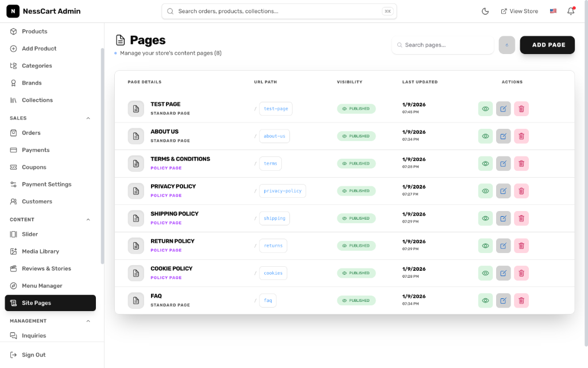Click the notification bell
Screen dimensions: 588x368
pos(570,11)
